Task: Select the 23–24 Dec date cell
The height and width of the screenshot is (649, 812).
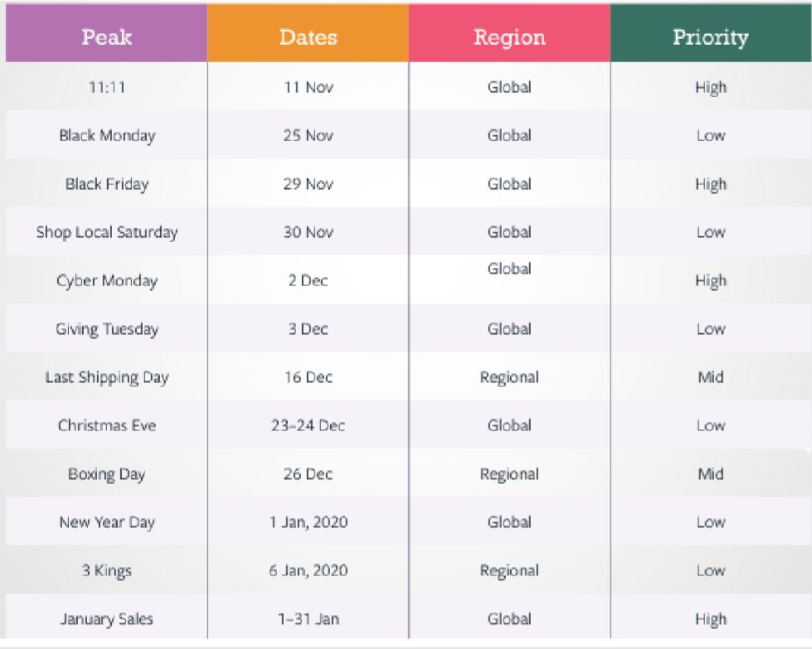Action: click(x=308, y=425)
